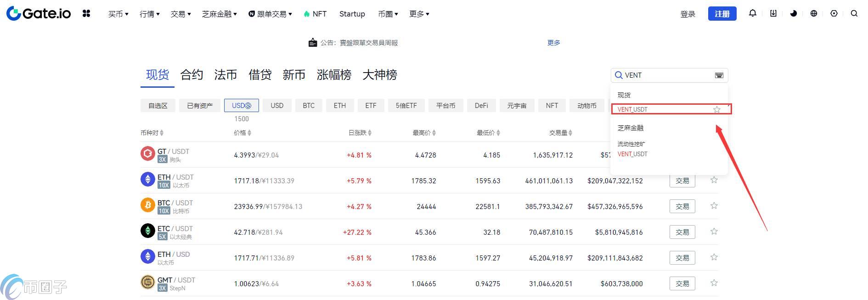Sort by 交易量 column
The image size is (868, 300).
point(561,133)
